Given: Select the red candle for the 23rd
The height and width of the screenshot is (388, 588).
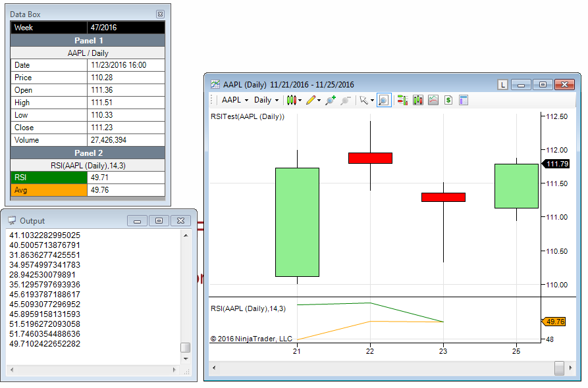Looking at the screenshot, I should tap(444, 197).
